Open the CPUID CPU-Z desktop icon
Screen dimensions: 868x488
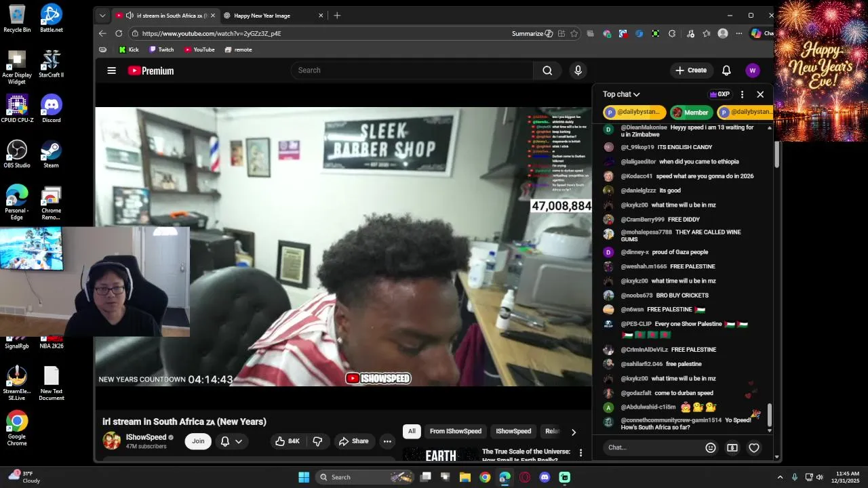click(x=17, y=108)
